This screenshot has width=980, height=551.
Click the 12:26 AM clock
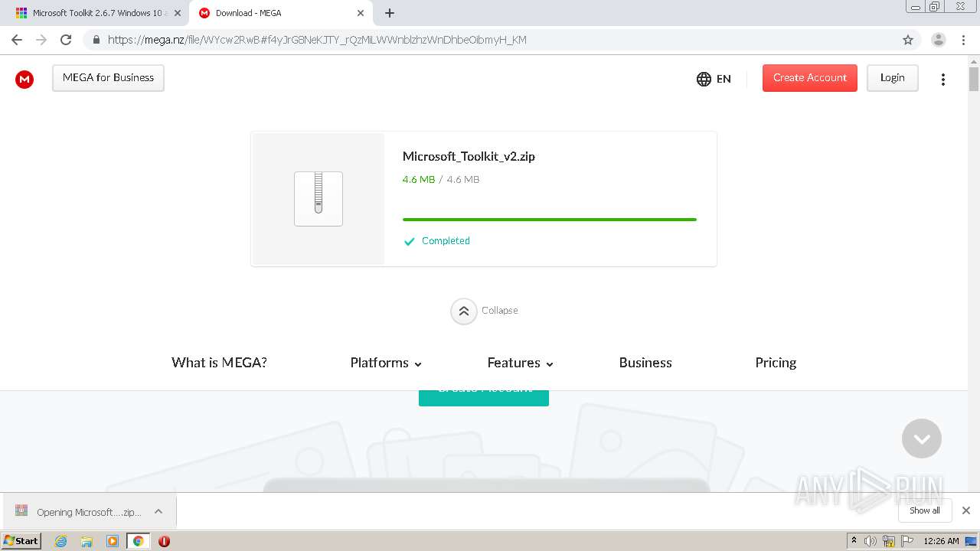(941, 541)
